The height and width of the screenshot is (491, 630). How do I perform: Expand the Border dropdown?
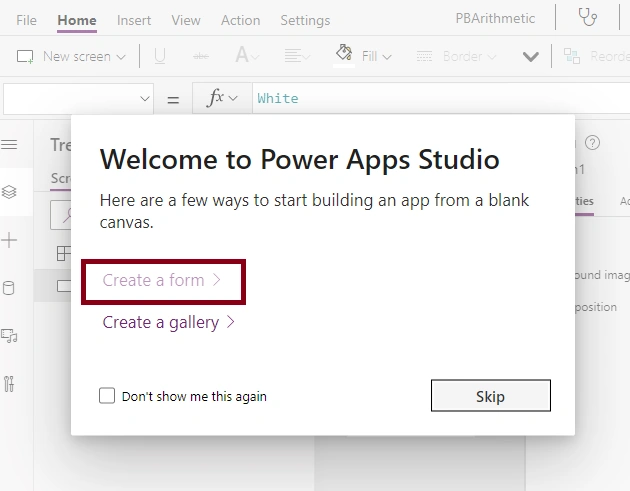[491, 57]
